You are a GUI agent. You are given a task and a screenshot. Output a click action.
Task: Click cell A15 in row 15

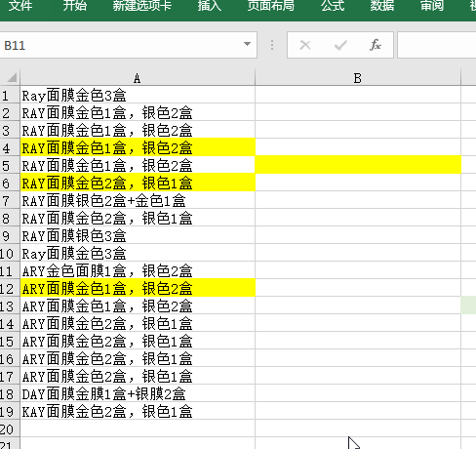pos(138,342)
